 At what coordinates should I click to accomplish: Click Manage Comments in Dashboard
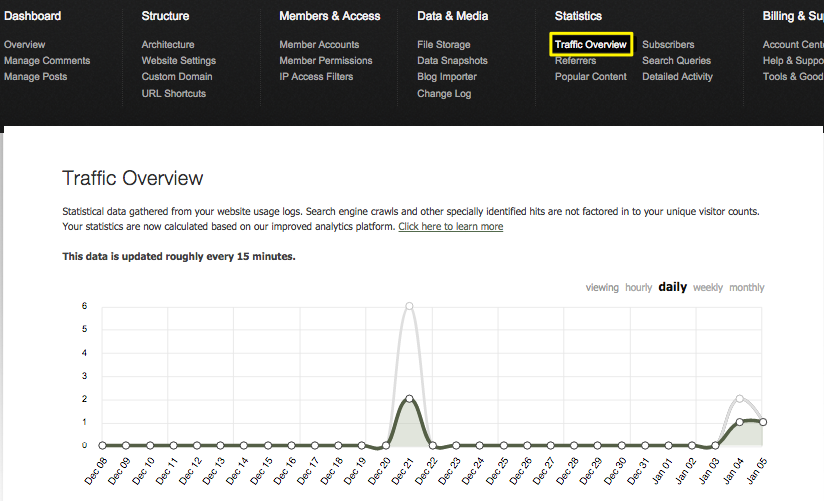coord(47,61)
